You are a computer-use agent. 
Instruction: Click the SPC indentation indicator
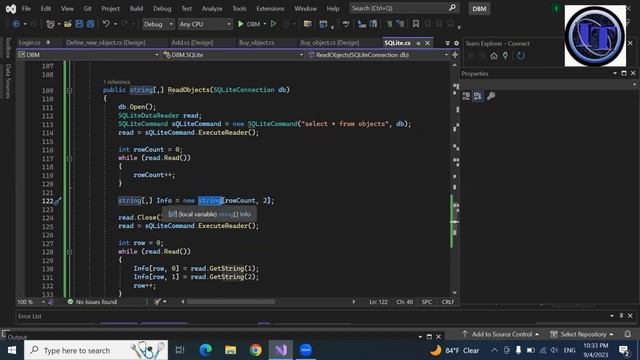click(427, 302)
